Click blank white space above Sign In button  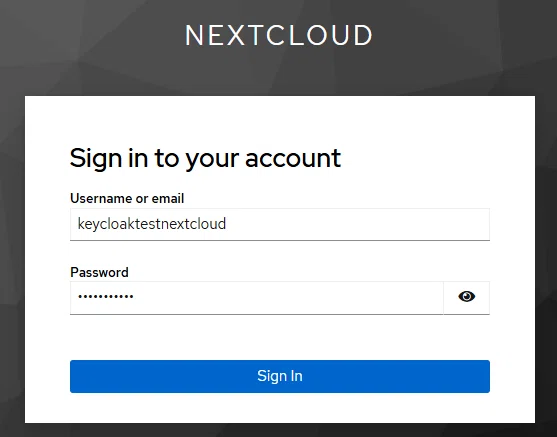pos(280,338)
